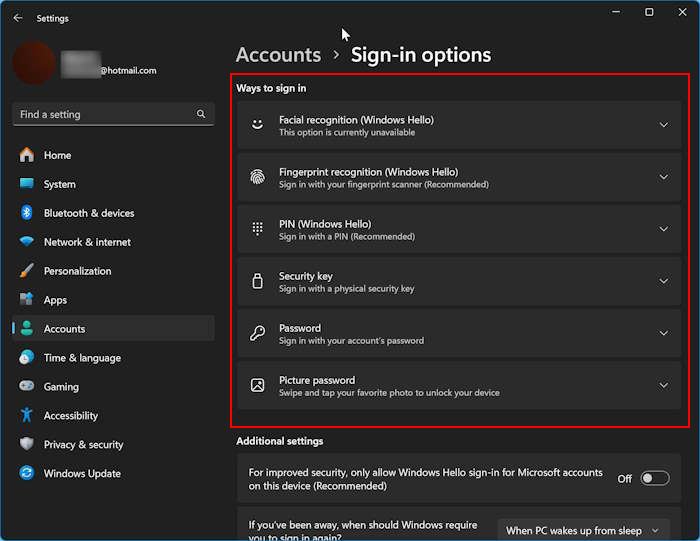Open Windows Update label

tap(82, 473)
